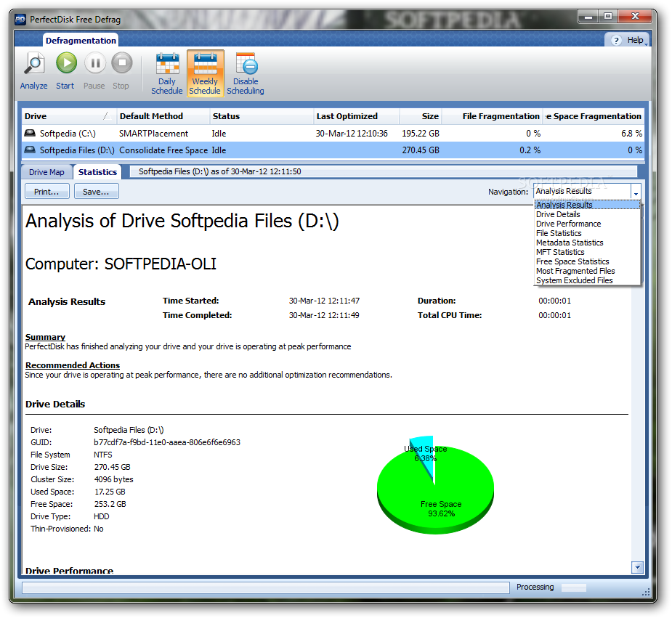Click the Help question mark icon

[x=616, y=40]
